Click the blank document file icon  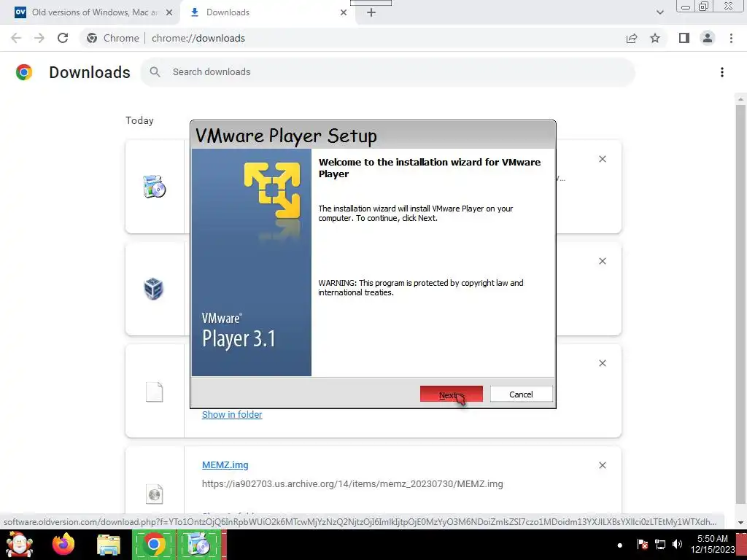tap(155, 392)
